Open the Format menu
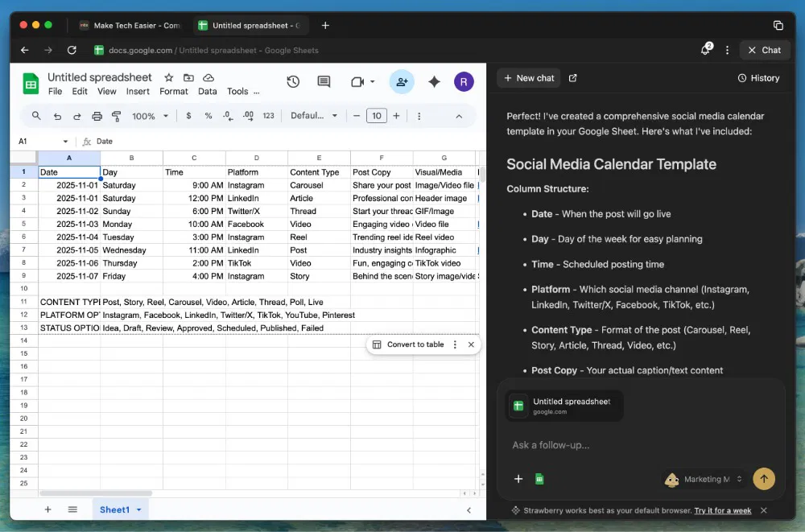Viewport: 805px width, 532px height. (x=173, y=91)
